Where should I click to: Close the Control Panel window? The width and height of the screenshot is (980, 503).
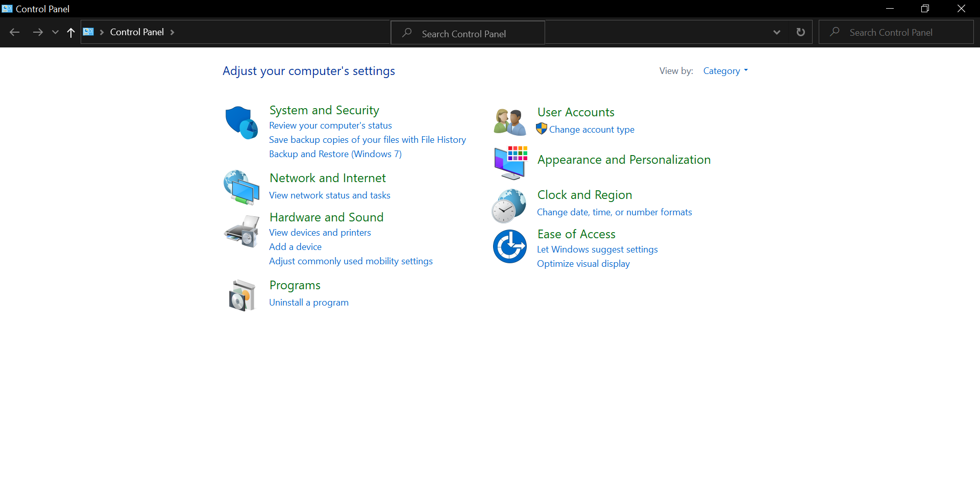961,9
